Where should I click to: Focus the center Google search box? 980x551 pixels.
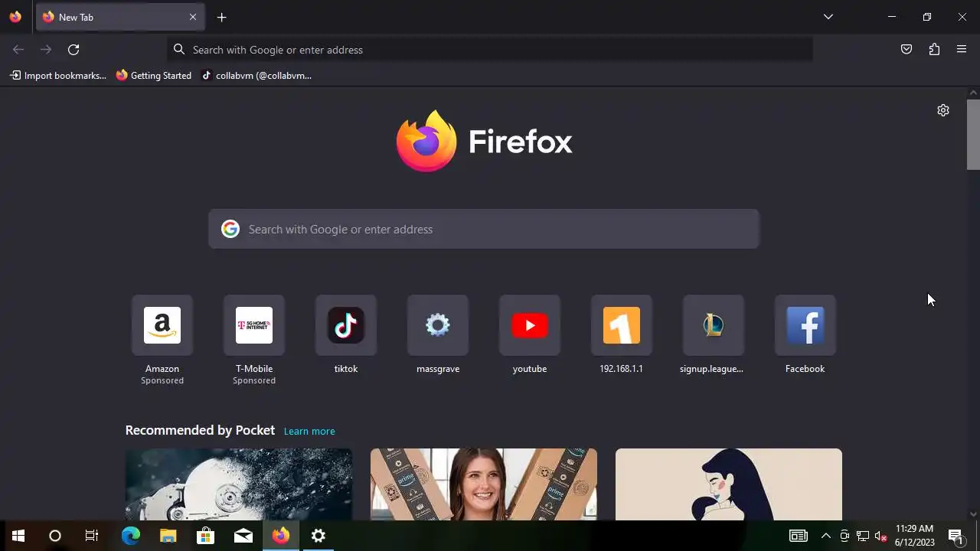point(484,229)
